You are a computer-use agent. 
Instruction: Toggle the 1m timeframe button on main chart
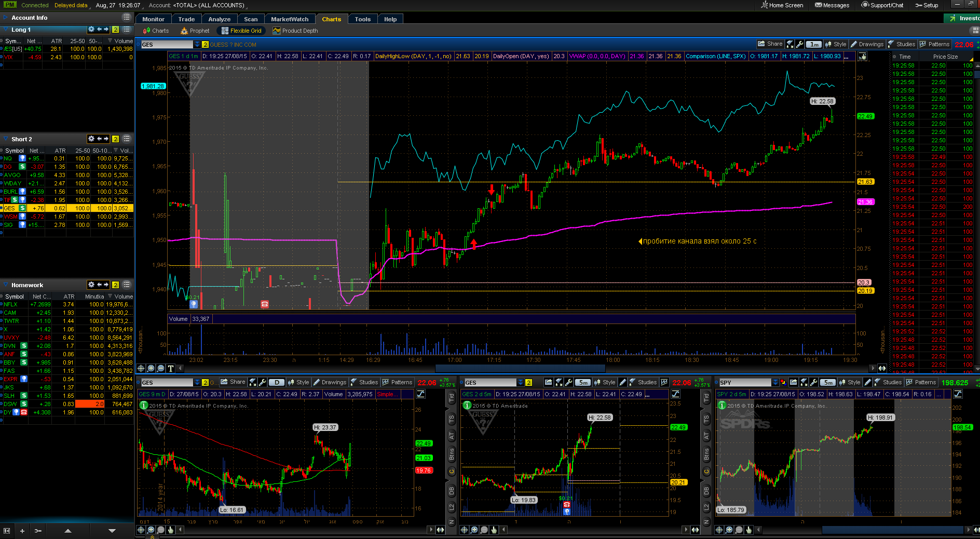(x=814, y=44)
